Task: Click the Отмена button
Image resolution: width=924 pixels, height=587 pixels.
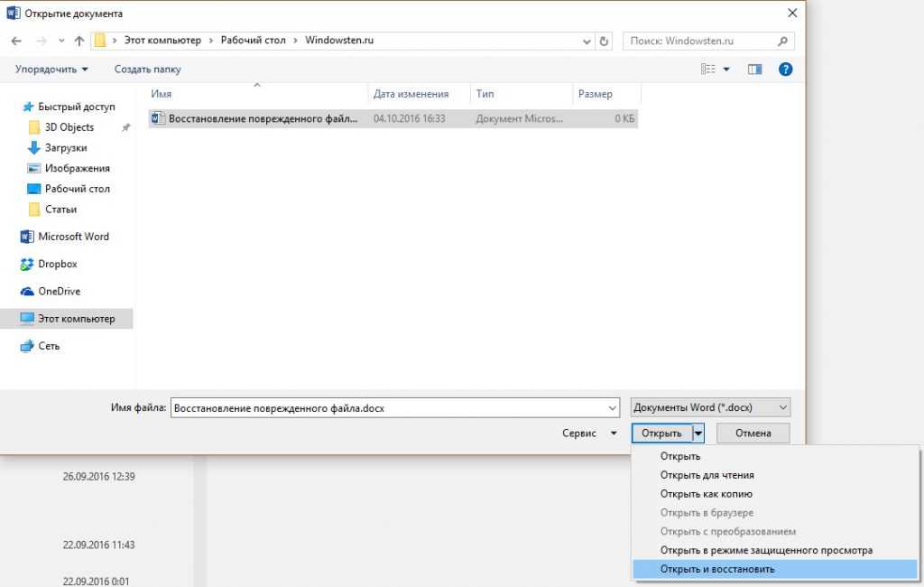Action: click(753, 433)
